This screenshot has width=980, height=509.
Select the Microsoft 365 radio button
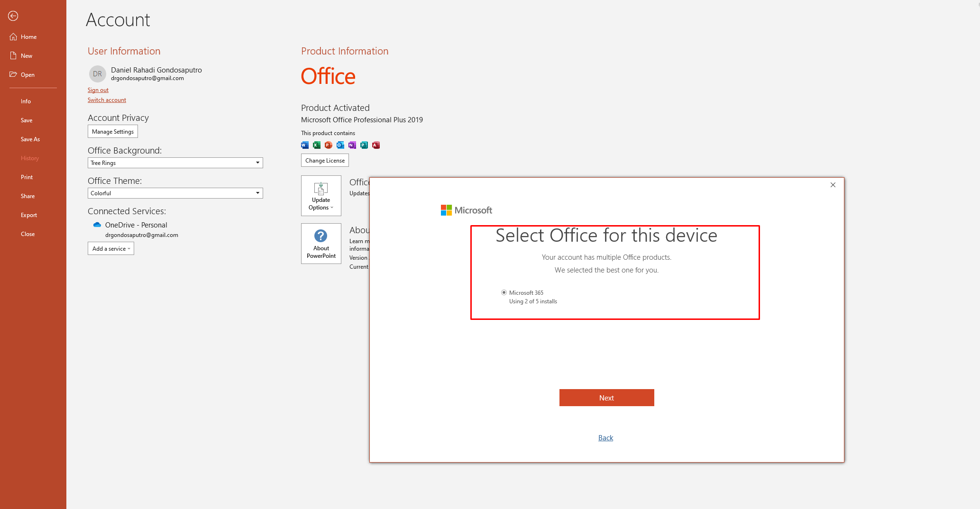pos(504,293)
